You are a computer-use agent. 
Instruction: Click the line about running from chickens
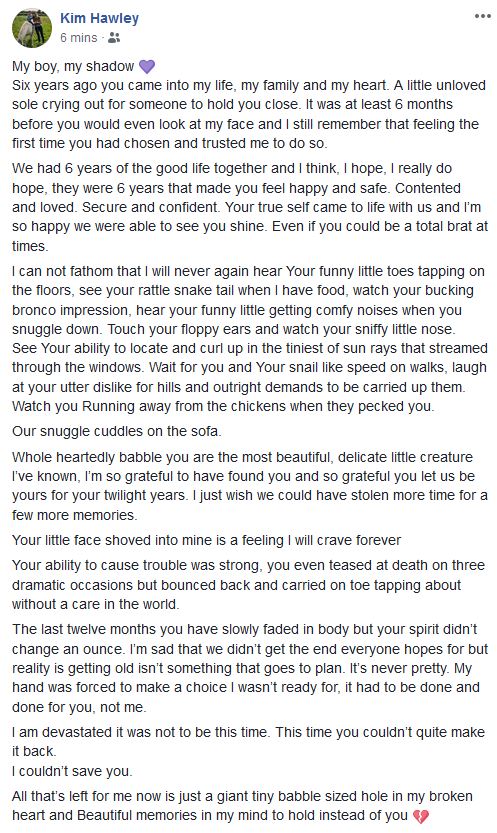223,406
